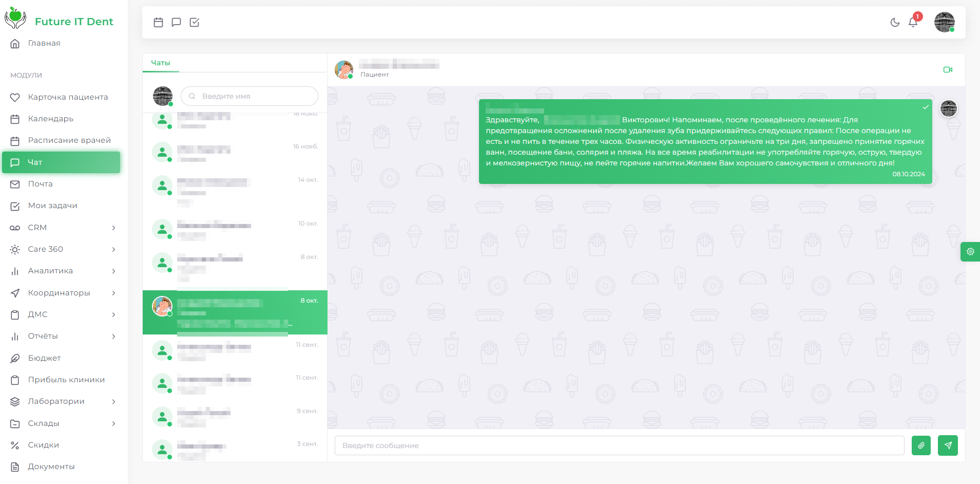Image resolution: width=980 pixels, height=484 pixels.
Task: Click the chat bubble icon in top toolbar
Action: tap(176, 22)
